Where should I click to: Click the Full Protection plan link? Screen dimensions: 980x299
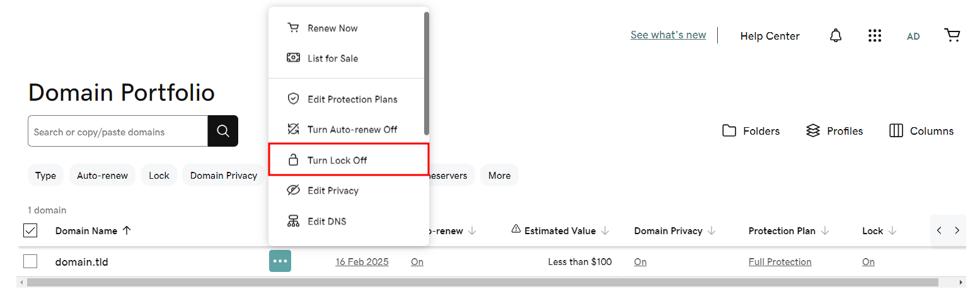780,262
